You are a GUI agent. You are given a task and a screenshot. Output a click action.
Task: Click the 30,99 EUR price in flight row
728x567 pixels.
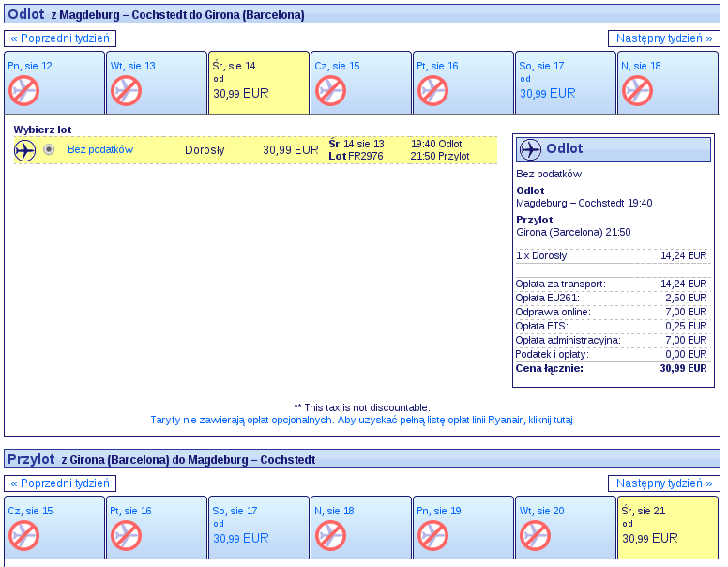click(x=291, y=150)
